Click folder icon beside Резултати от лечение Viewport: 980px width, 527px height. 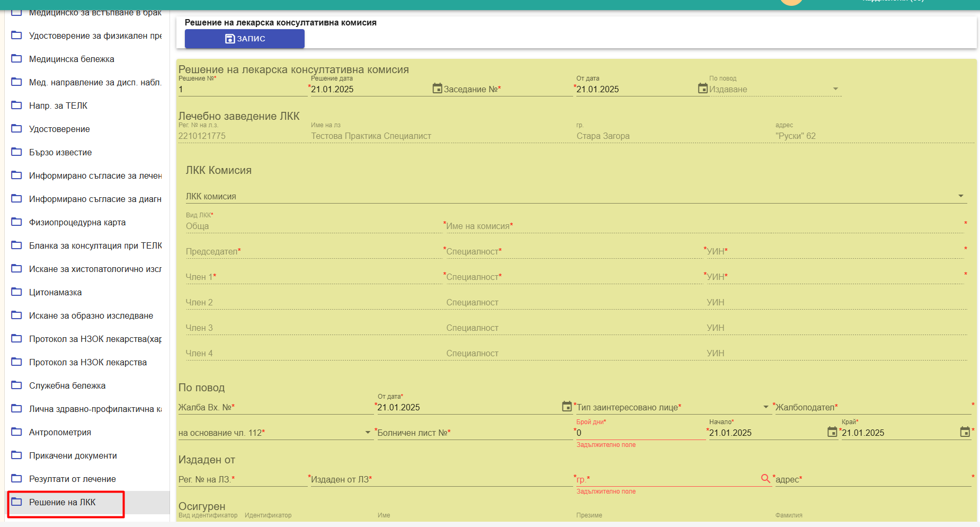coord(16,478)
